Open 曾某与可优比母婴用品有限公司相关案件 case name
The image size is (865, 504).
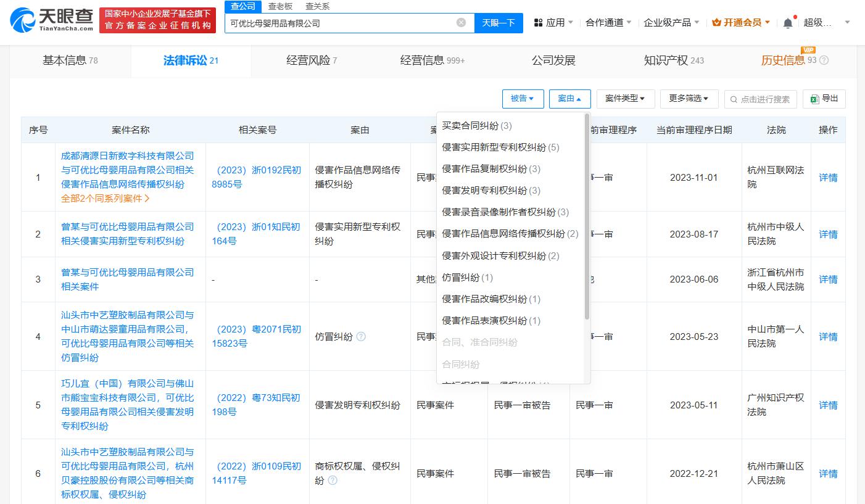click(x=127, y=279)
